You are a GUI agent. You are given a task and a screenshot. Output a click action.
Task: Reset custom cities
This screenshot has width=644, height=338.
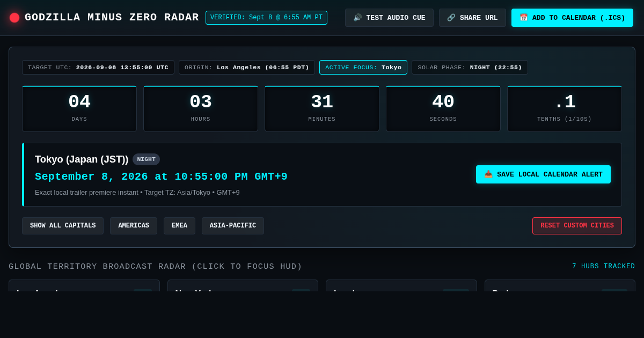coord(577,226)
